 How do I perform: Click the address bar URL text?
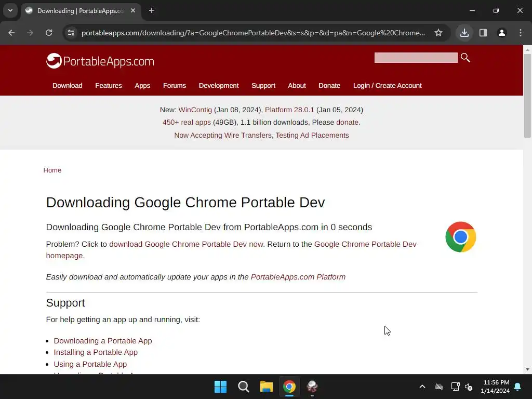pyautogui.click(x=253, y=33)
